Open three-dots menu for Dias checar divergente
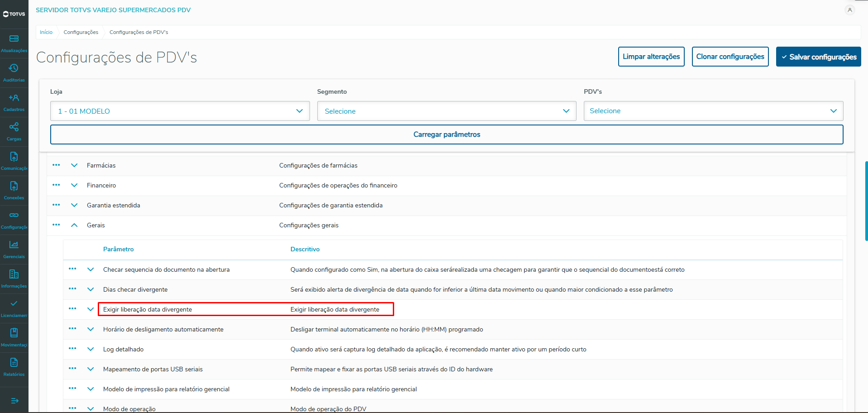This screenshot has width=868, height=413. point(72,289)
